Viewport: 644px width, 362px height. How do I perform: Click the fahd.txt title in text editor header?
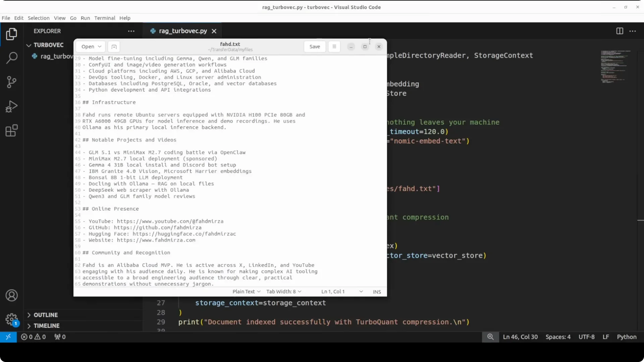(230, 44)
